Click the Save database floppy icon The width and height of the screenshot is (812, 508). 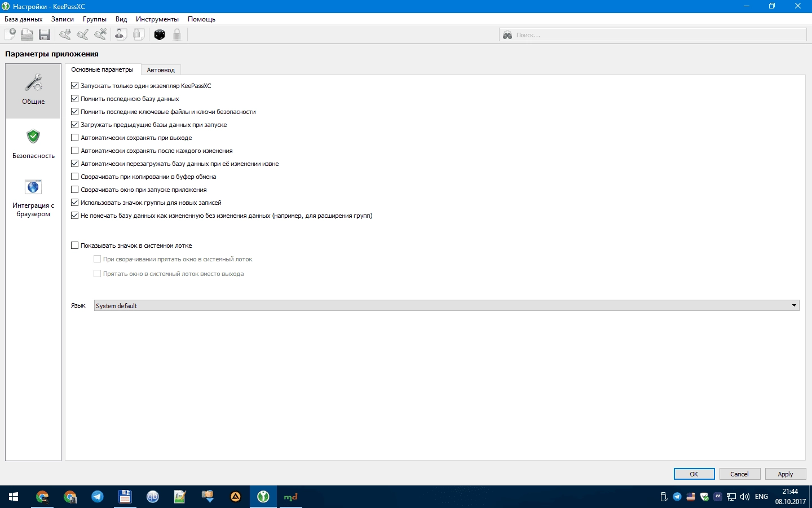pyautogui.click(x=45, y=34)
